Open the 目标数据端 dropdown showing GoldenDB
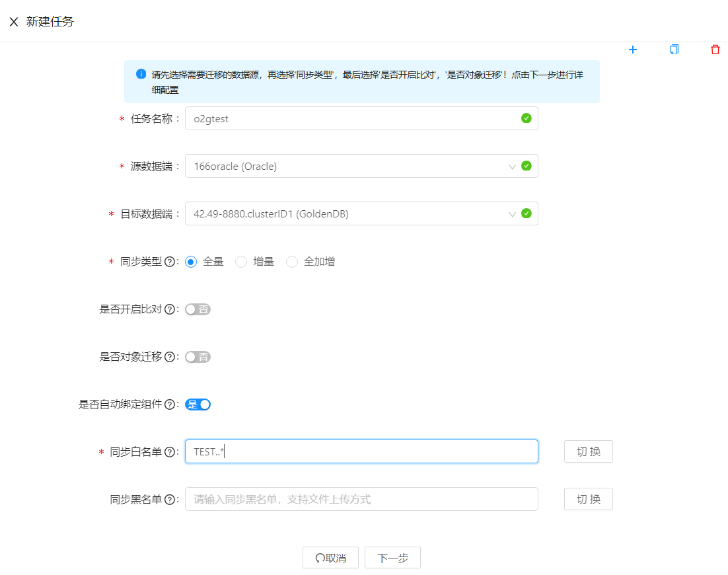Image resolution: width=728 pixels, height=575 pixels. coord(361,213)
